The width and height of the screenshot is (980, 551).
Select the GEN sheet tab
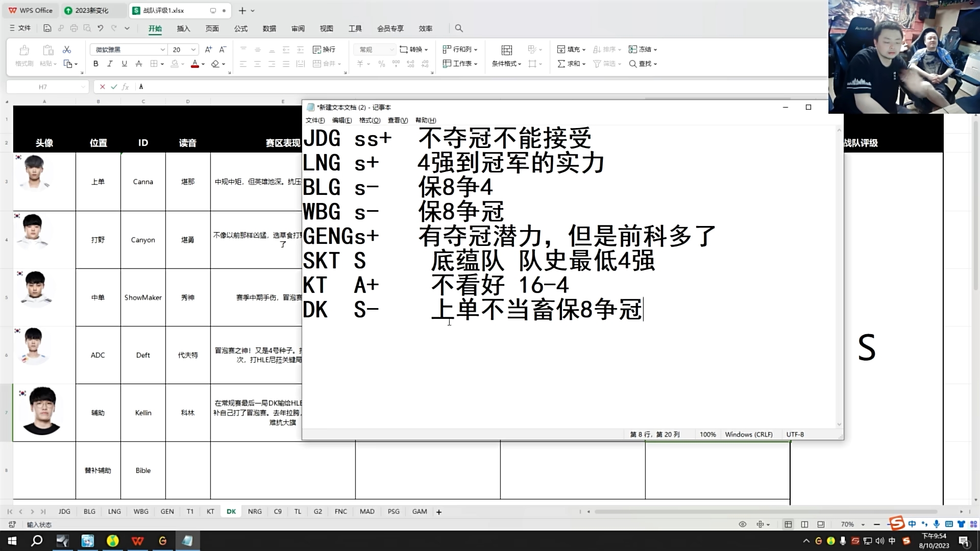coord(167,511)
